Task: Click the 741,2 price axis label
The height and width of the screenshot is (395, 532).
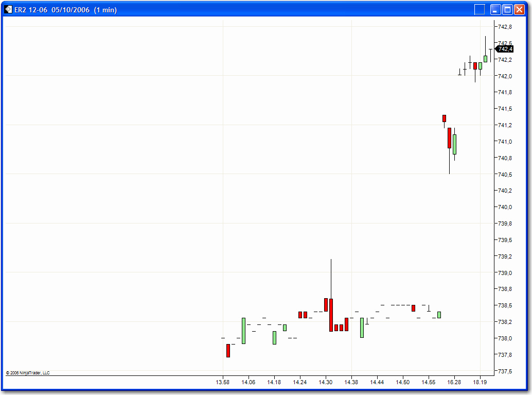Action: click(x=505, y=125)
